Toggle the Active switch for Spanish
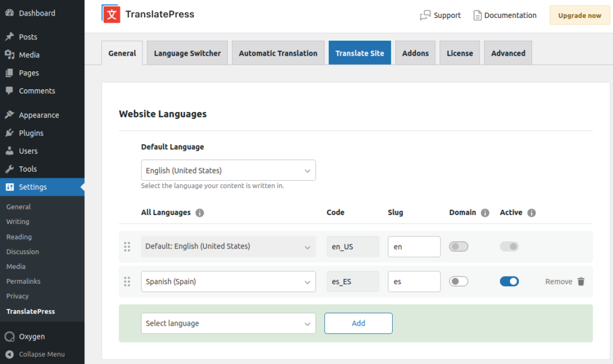The image size is (613, 364). (x=509, y=281)
